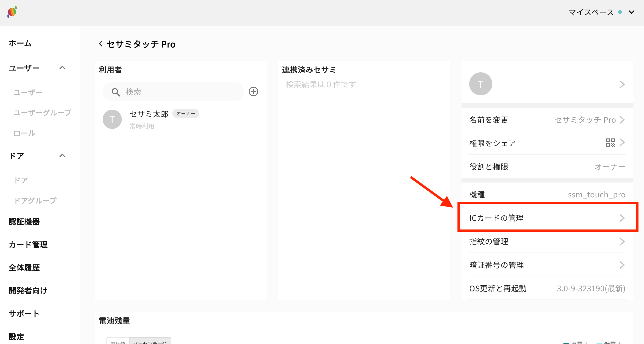Click the セサミタッチ Pro name value

click(585, 120)
